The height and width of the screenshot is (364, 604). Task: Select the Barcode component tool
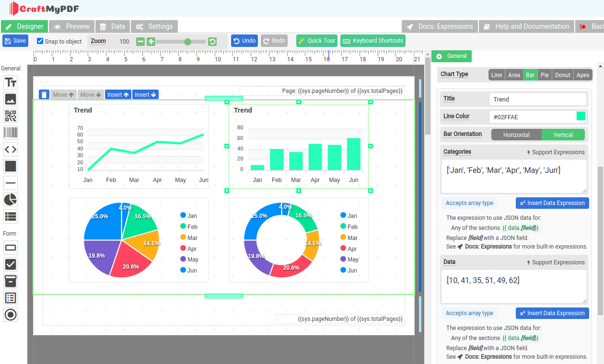click(11, 133)
